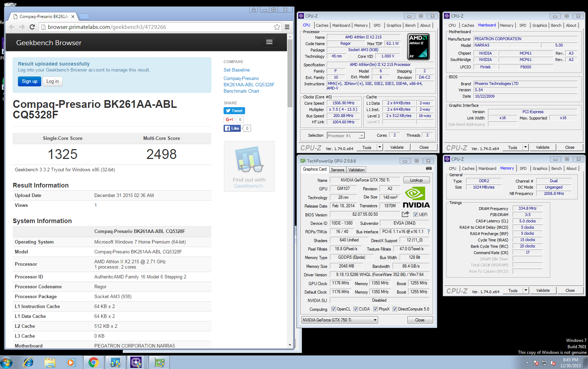588x369 pixels.
Task: Open Processor #1 selection dropdown
Action: 345,136
